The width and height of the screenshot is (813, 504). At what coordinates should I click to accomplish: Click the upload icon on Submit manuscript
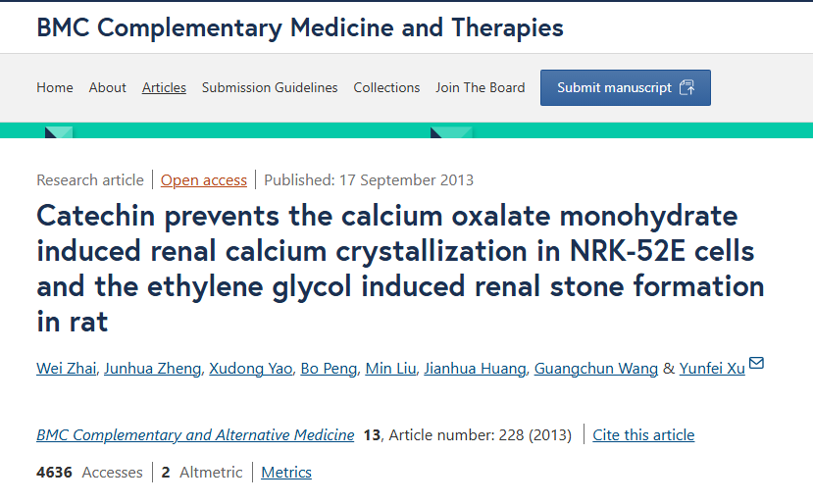click(x=687, y=87)
